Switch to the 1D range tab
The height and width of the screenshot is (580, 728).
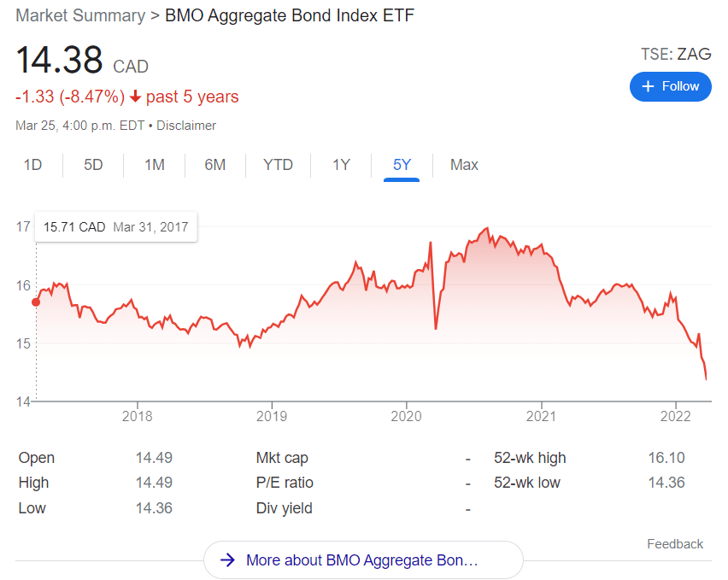pos(32,165)
